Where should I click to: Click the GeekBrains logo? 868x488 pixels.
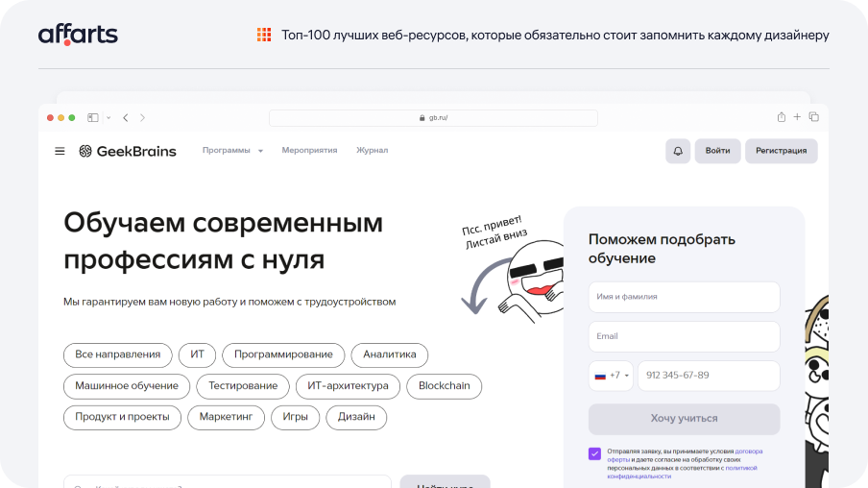128,151
